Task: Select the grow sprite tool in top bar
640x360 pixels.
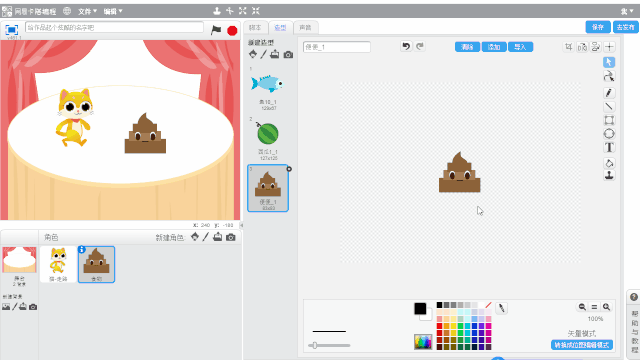Action: click(x=243, y=11)
